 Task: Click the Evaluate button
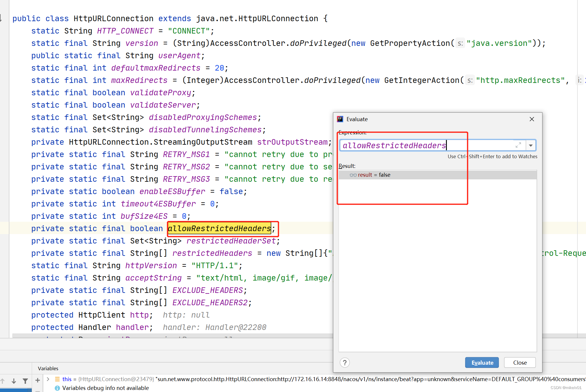[482, 363]
